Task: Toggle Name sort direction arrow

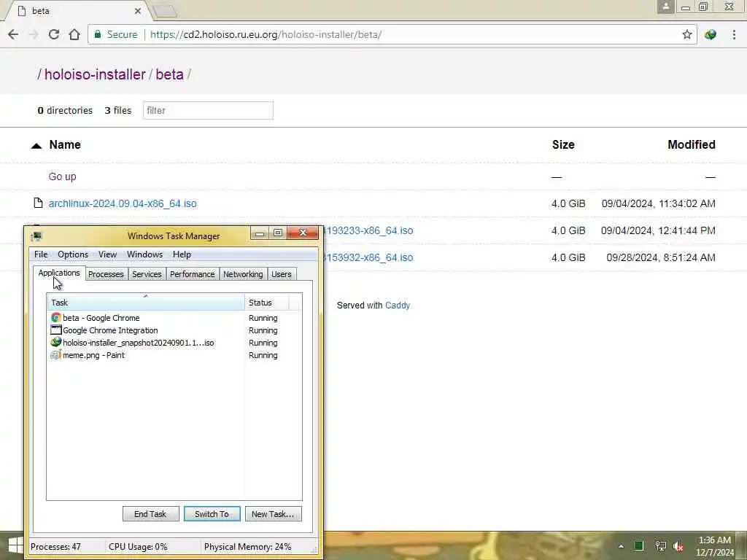Action: (x=36, y=146)
